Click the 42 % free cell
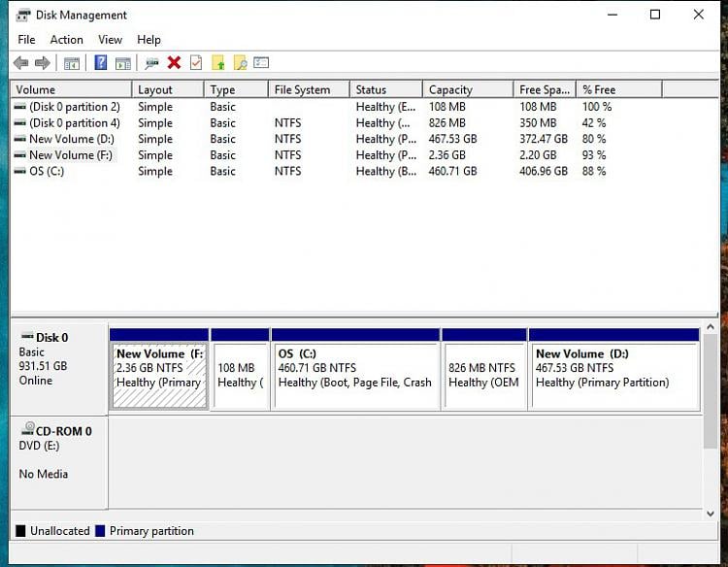This screenshot has height=567, width=728. click(594, 123)
